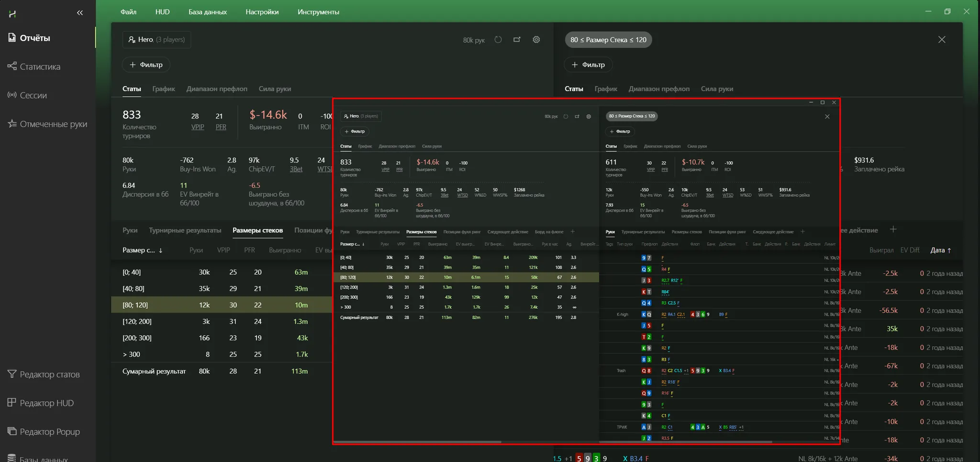
Task: Collapse the left sidebar with the double chevron
Action: [x=80, y=13]
